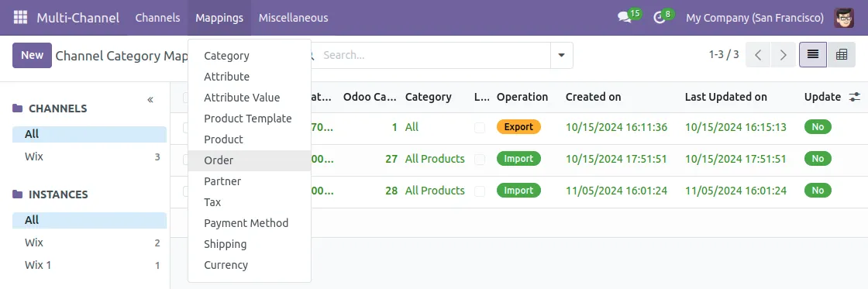Select Attribute from Mappings menu
This screenshot has height=289, width=868.
(x=250, y=77)
